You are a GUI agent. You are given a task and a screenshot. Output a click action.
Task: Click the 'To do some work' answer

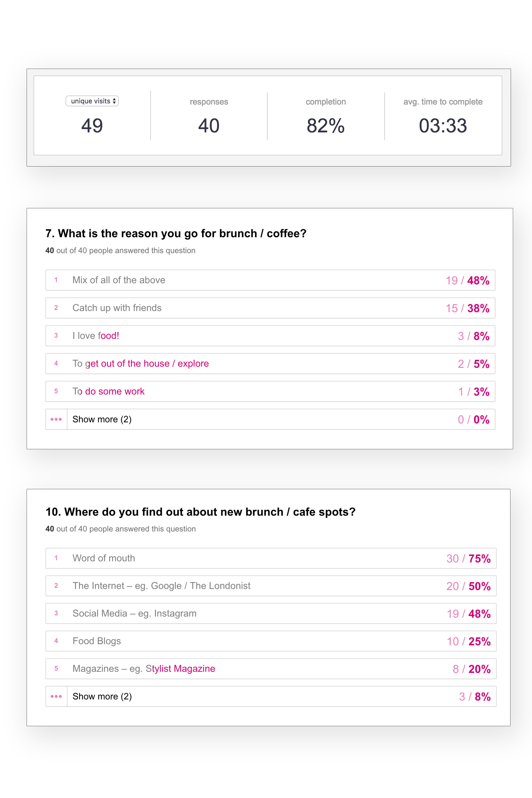point(109,392)
